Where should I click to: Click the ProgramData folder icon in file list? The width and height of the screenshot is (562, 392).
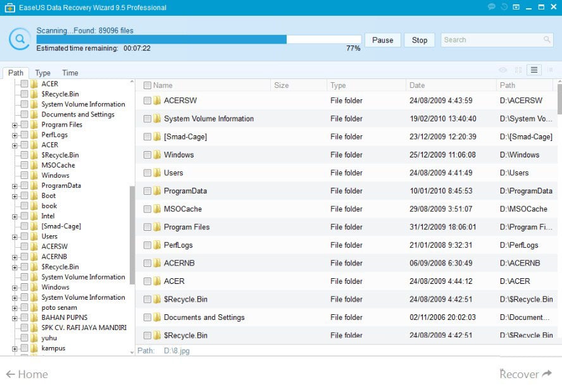[x=157, y=191]
